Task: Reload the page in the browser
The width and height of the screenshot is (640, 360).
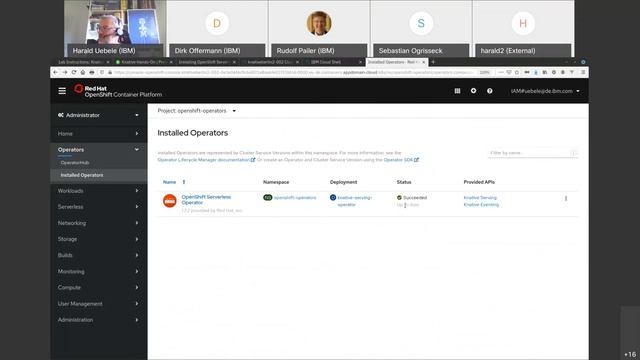Action: [74, 72]
